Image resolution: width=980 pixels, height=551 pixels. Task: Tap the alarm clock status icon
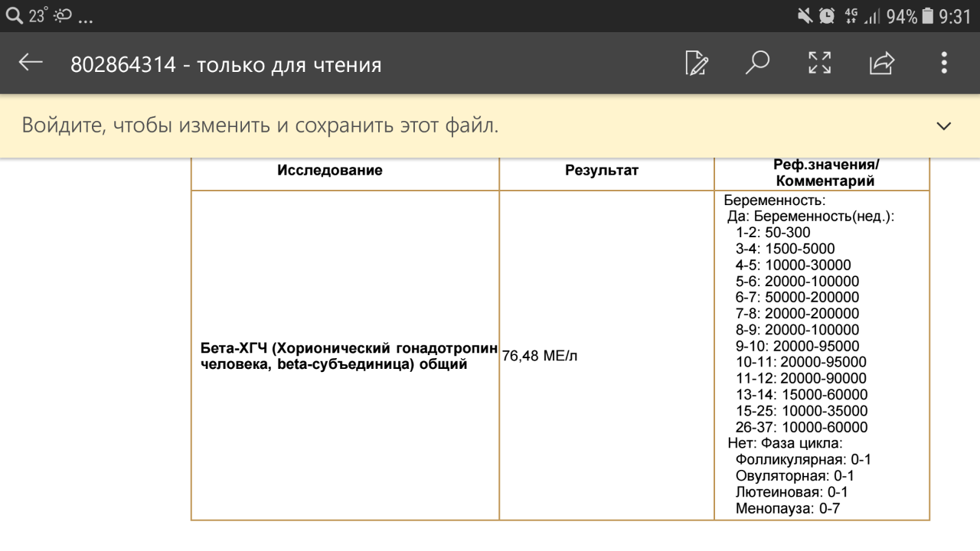827,15
